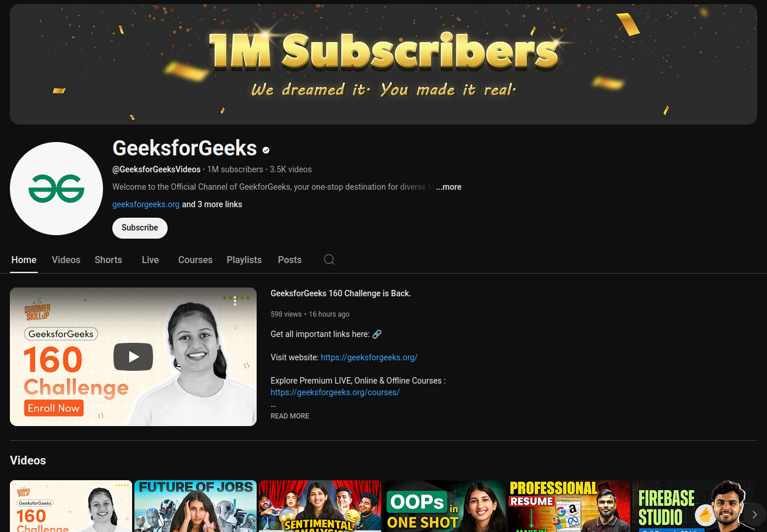This screenshot has width=767, height=532.
Task: Click the verified badge next to GeeksforGeeks
Action: [x=266, y=150]
